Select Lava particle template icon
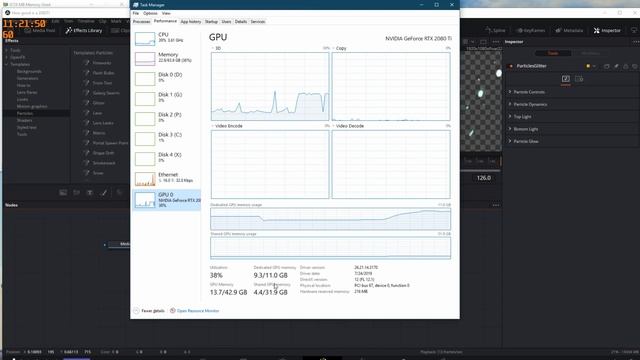The height and width of the screenshot is (360, 640). click(x=86, y=113)
